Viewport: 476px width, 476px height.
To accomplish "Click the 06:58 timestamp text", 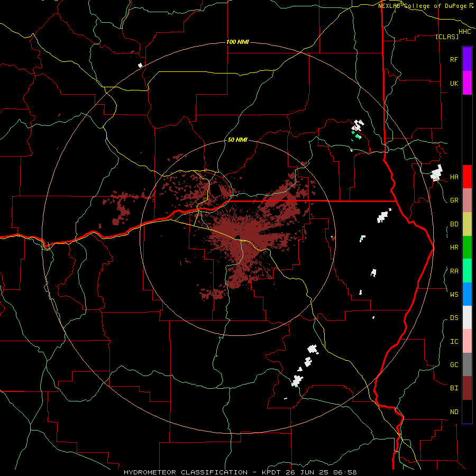I will click(344, 472).
